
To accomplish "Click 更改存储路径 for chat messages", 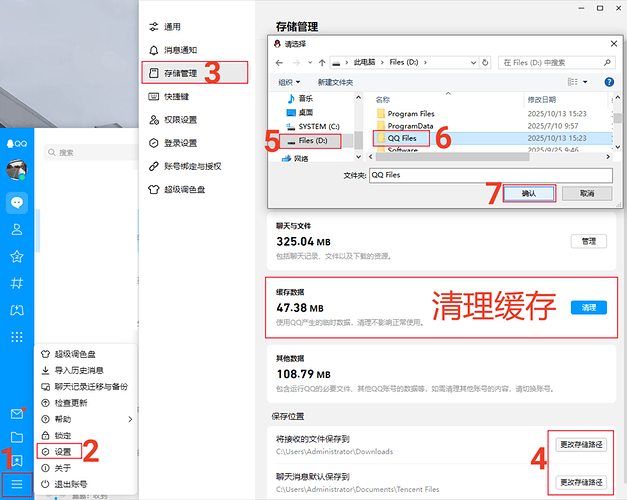I will click(x=581, y=482).
